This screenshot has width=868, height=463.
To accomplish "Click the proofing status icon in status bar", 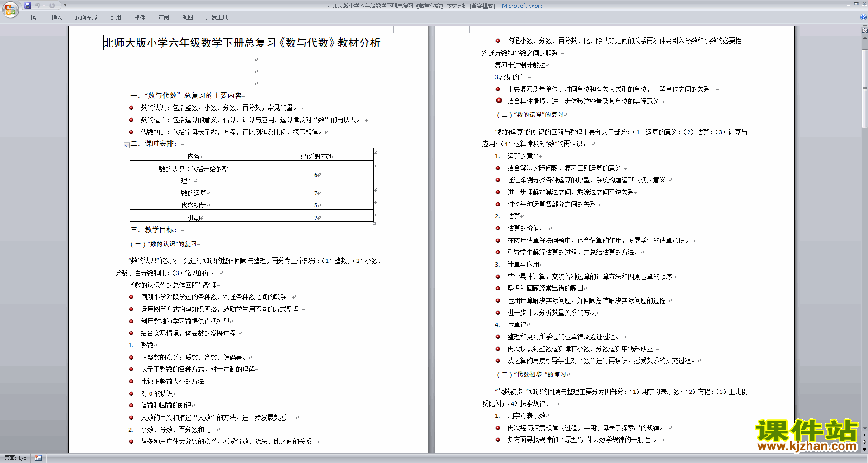I will (x=38, y=458).
